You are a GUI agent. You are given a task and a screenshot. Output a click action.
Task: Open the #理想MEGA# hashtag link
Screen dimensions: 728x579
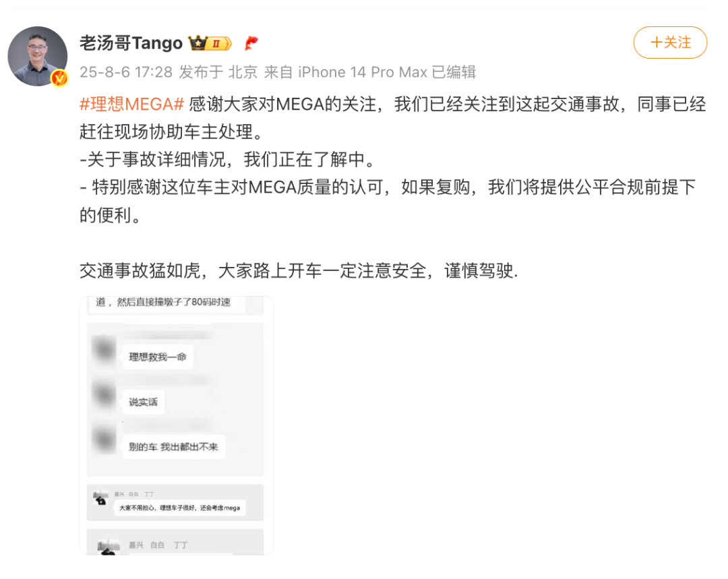tap(132, 104)
